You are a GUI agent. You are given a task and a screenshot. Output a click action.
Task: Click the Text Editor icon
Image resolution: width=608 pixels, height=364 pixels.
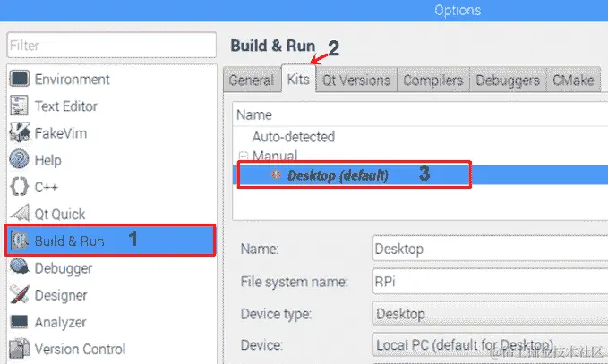pyautogui.click(x=20, y=106)
